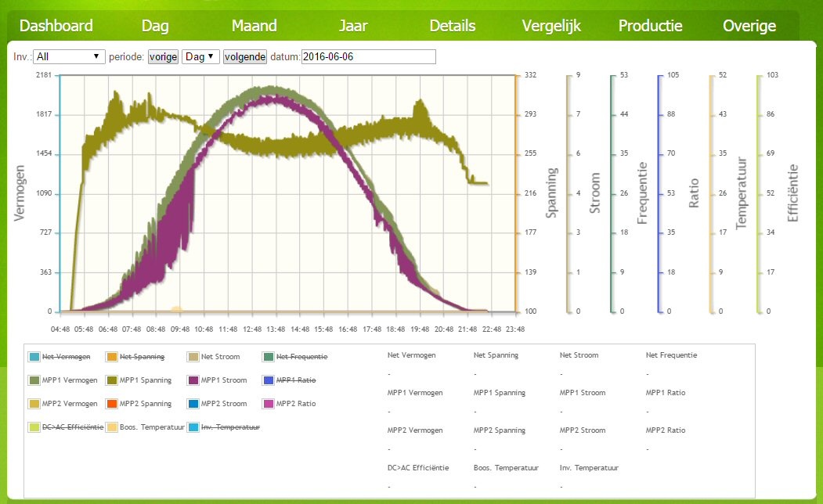Open the Dashboard tab

(x=56, y=26)
